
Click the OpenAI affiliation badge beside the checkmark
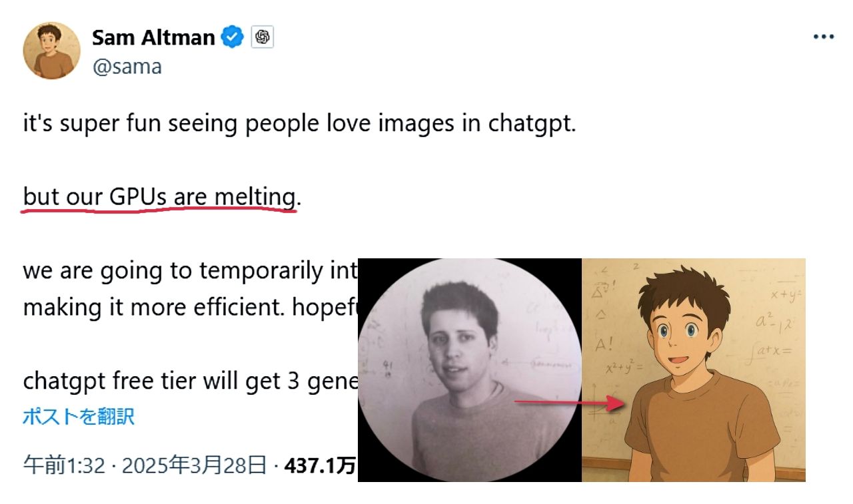point(261,37)
